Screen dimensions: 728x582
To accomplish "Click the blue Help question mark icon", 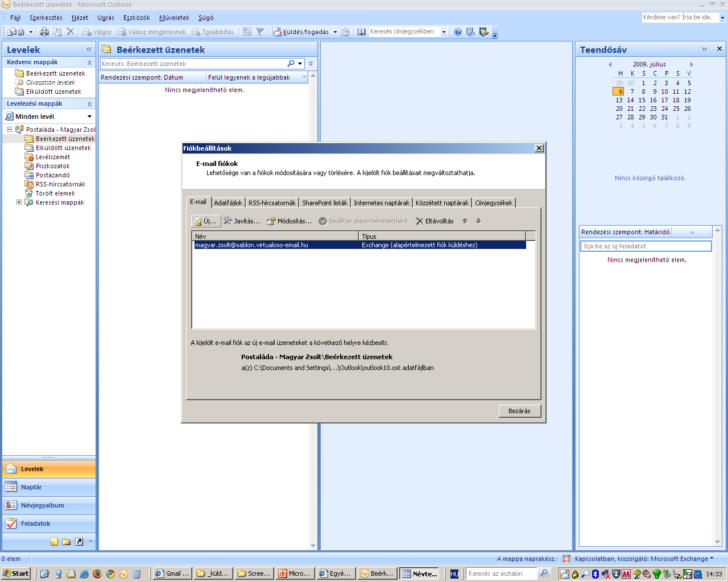I will coord(458,32).
